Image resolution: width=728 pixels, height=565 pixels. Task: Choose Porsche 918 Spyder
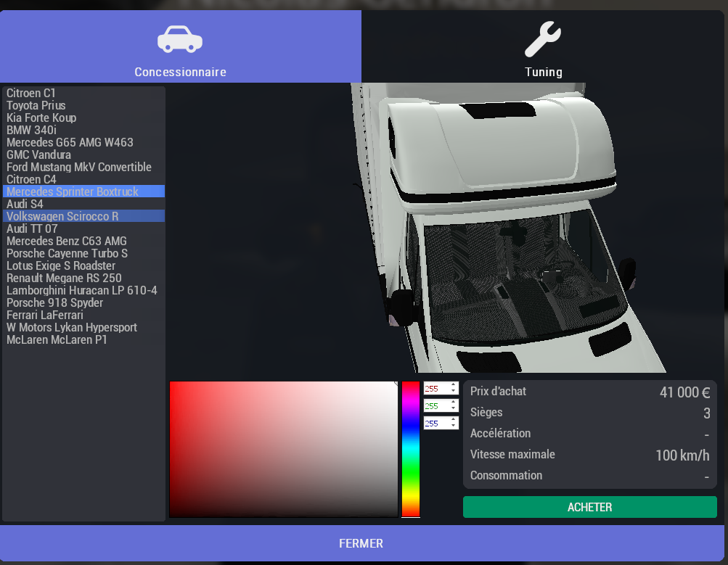[x=83, y=302]
